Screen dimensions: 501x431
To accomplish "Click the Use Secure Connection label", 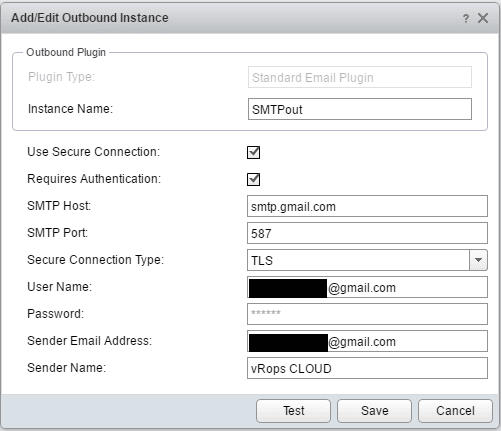I will coord(93,152).
